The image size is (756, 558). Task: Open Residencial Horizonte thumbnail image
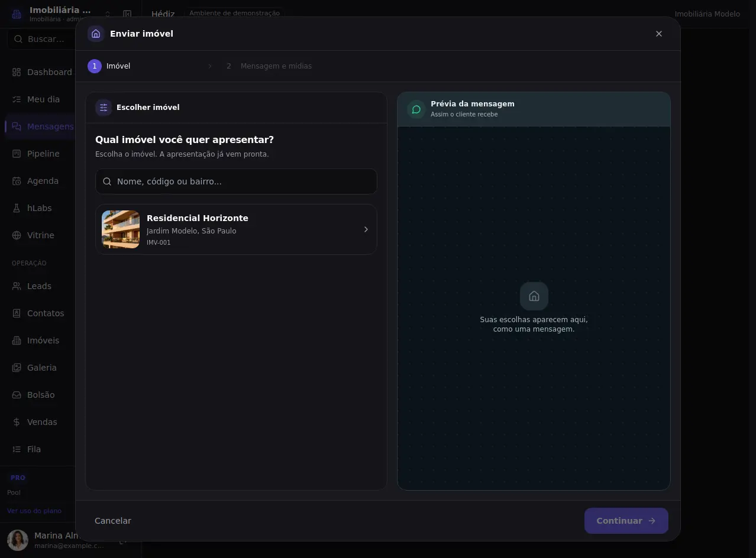(x=121, y=229)
